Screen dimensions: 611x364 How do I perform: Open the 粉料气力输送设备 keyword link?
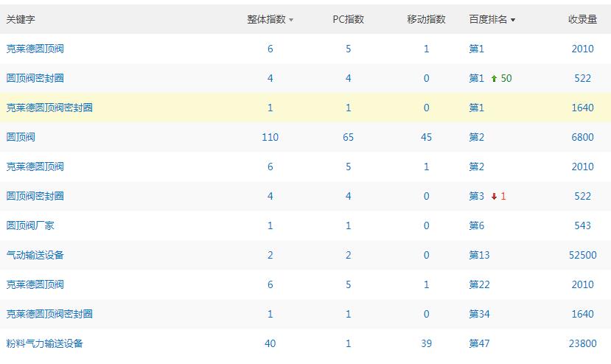45,343
